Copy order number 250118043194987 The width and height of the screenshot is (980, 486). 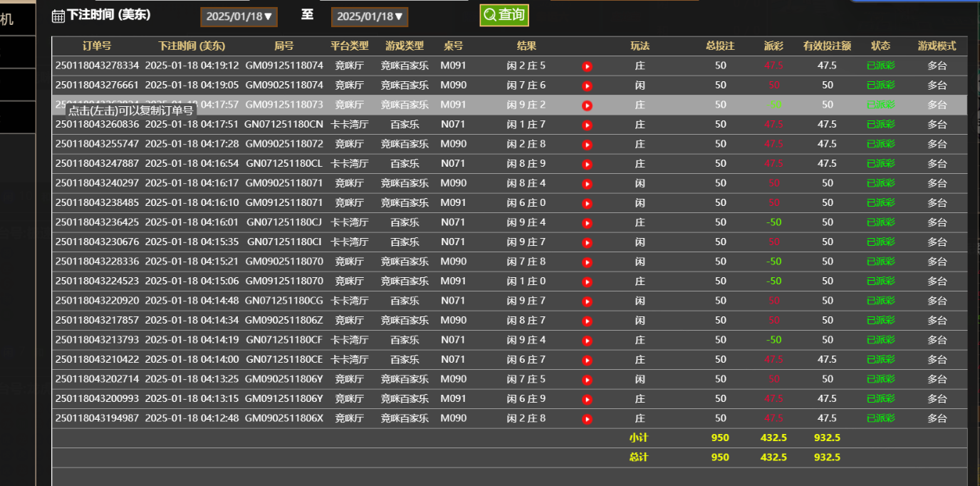pos(98,418)
